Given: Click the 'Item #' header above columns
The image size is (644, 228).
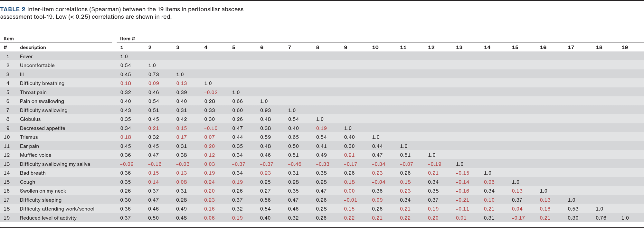Looking at the screenshot, I should (x=128, y=39).
